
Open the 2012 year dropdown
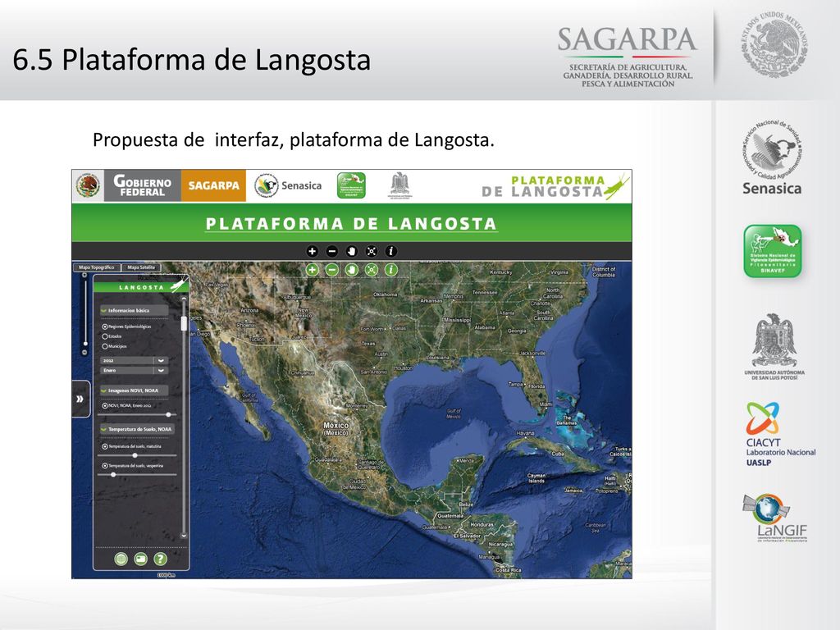(135, 361)
